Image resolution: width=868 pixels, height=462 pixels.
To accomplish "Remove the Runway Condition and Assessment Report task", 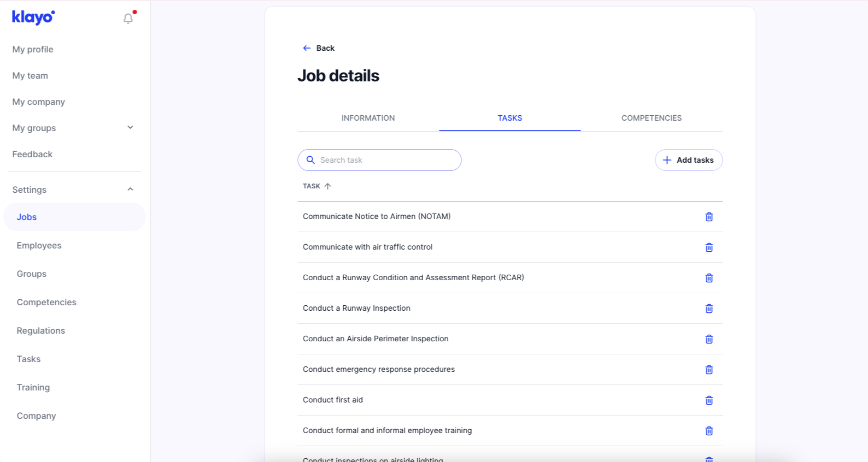I will (x=709, y=278).
